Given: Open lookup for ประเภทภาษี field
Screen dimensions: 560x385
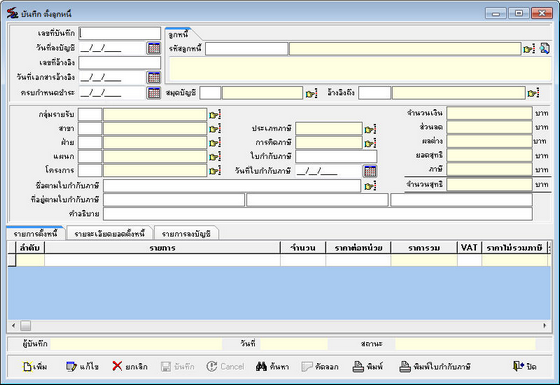Looking at the screenshot, I should (370, 129).
